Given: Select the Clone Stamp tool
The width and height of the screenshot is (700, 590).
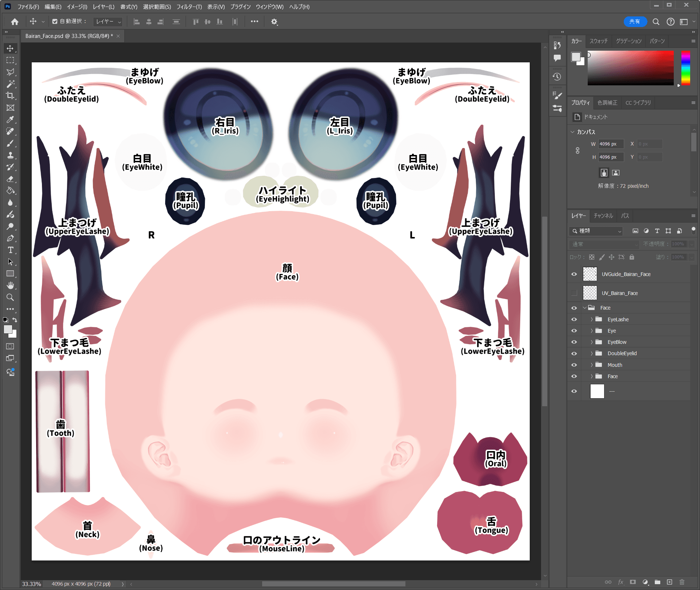Looking at the screenshot, I should 10,155.
